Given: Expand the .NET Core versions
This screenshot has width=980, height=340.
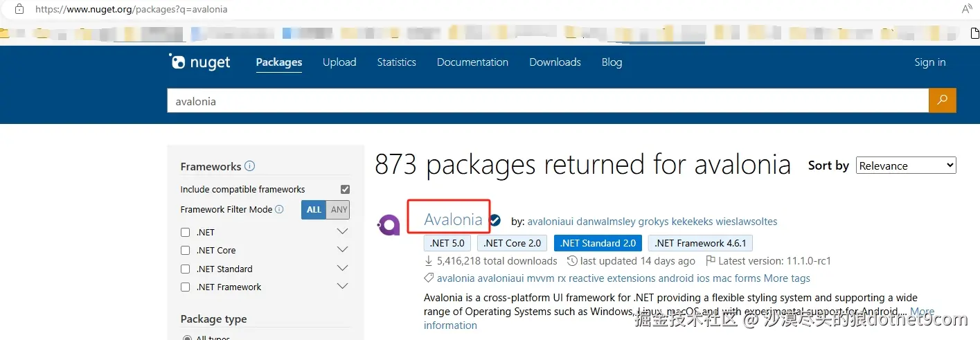Looking at the screenshot, I should (x=342, y=249).
